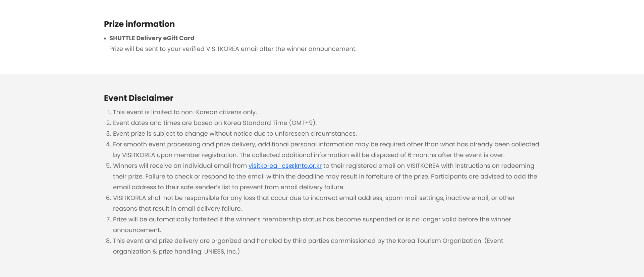Click the Prize information heading

pos(139,24)
